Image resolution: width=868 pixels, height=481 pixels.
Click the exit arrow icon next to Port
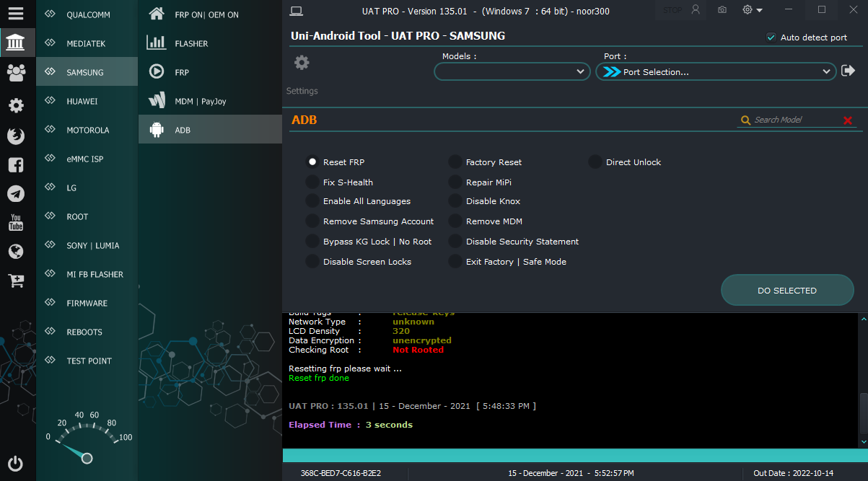848,71
